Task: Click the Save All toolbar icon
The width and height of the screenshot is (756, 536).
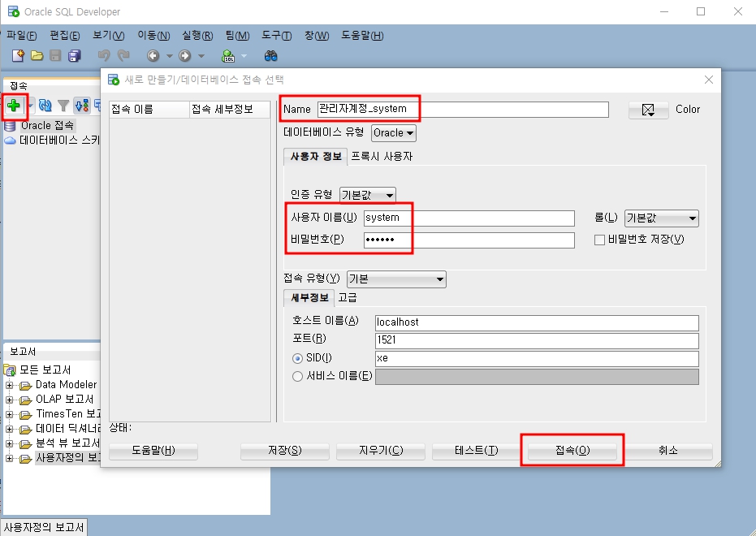Action: click(74, 56)
